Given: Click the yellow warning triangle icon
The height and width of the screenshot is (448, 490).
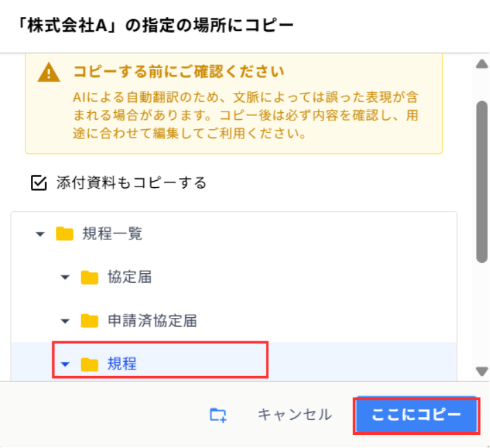Looking at the screenshot, I should click(49, 72).
